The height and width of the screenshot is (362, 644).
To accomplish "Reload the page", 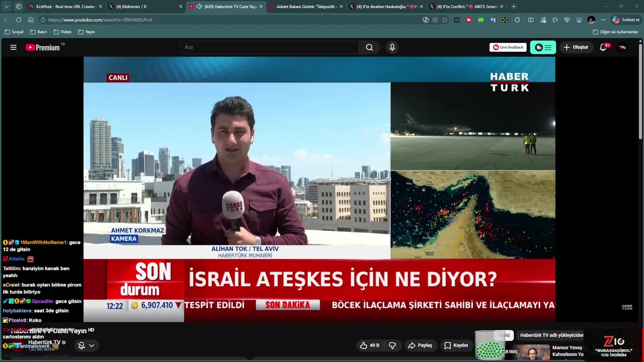I will tap(19, 20).
